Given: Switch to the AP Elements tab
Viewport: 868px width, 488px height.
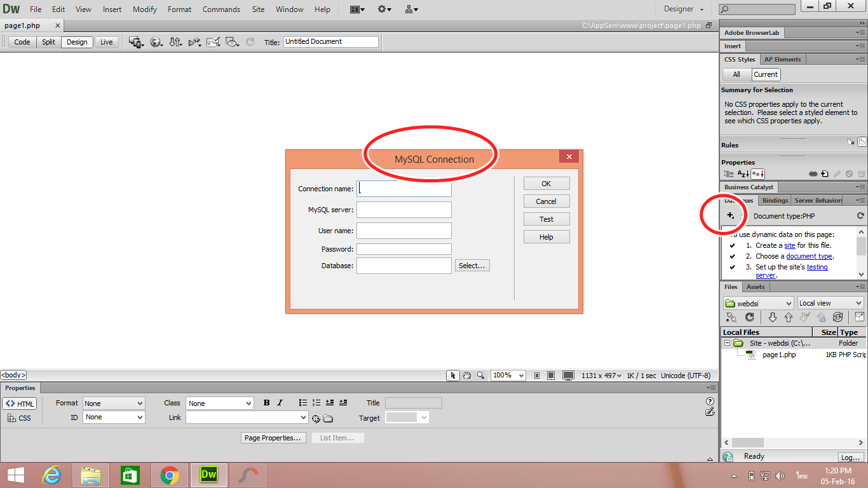Looking at the screenshot, I should coord(783,59).
